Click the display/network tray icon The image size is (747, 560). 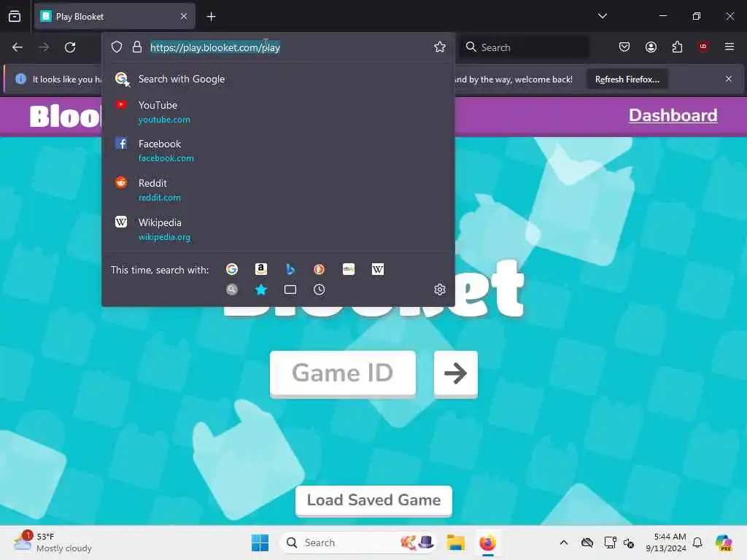(x=610, y=542)
